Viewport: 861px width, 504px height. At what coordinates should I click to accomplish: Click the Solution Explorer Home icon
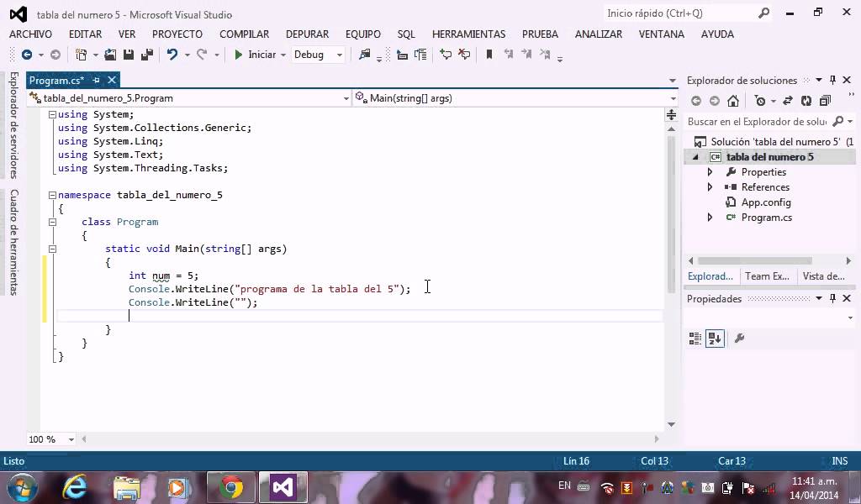pos(733,101)
